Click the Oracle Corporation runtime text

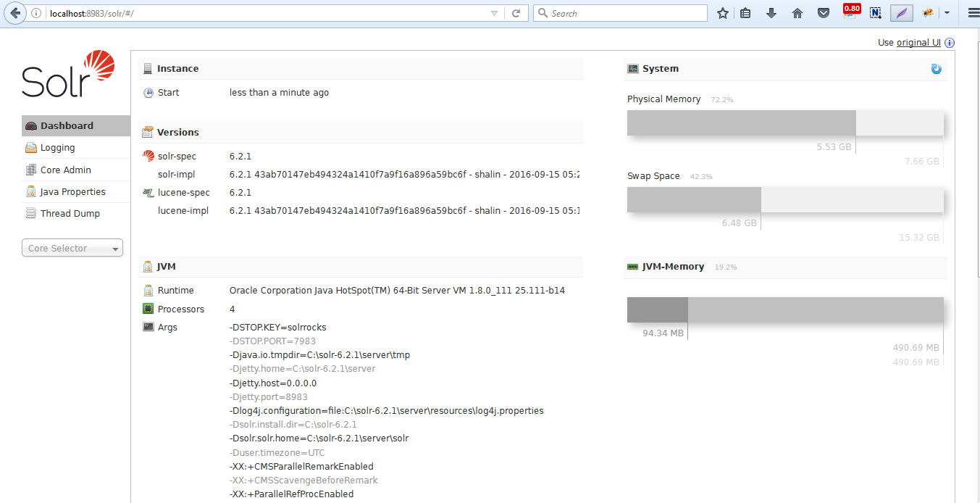[x=397, y=291]
